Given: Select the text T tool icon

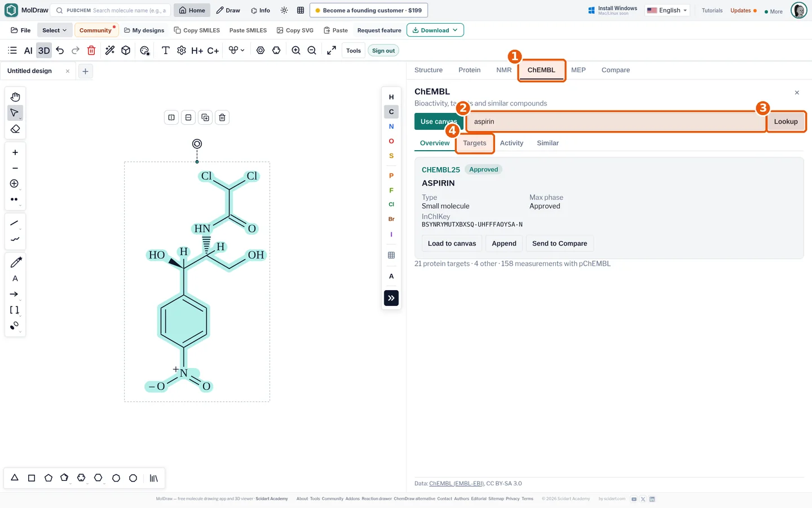Looking at the screenshot, I should [x=166, y=51].
